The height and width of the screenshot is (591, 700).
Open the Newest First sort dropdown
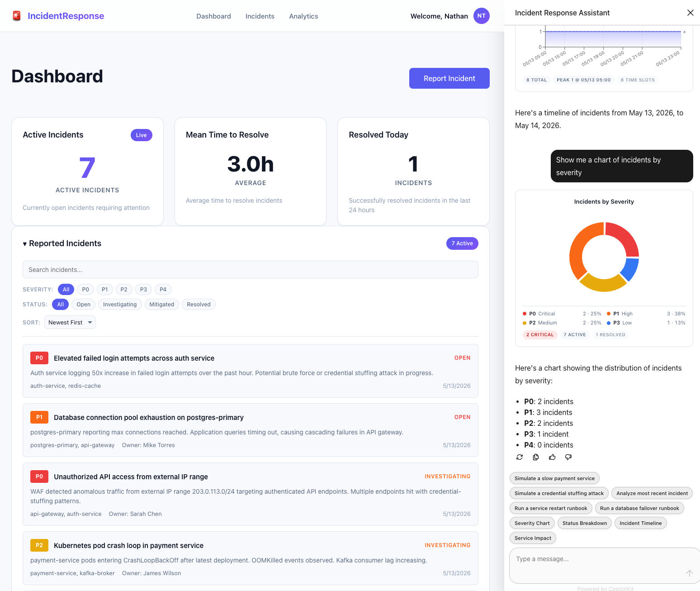point(70,322)
